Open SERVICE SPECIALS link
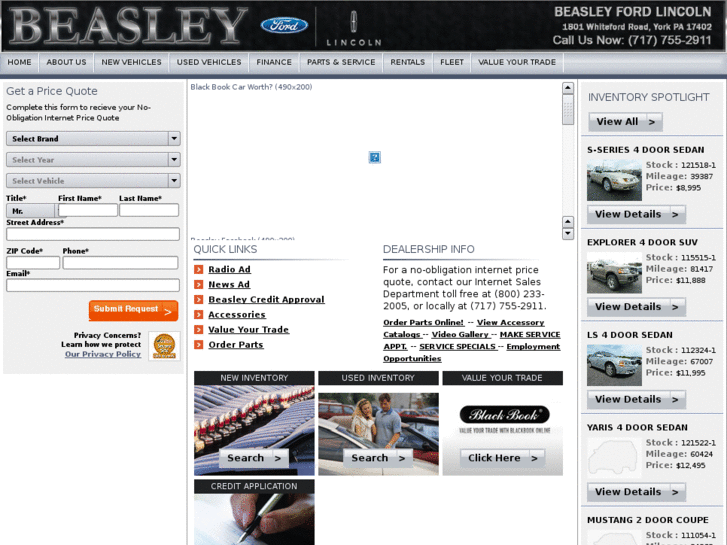This screenshot has height=545, width=727. pyautogui.click(x=458, y=346)
